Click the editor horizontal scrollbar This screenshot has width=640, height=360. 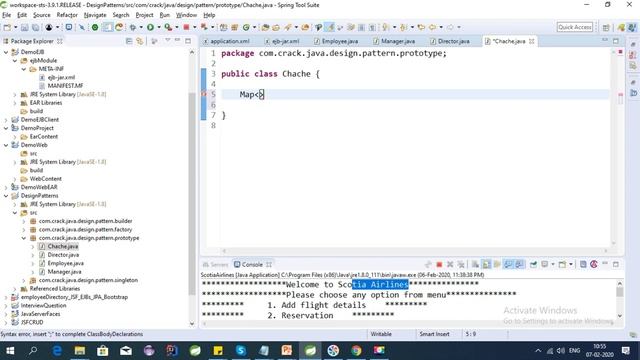414,251
